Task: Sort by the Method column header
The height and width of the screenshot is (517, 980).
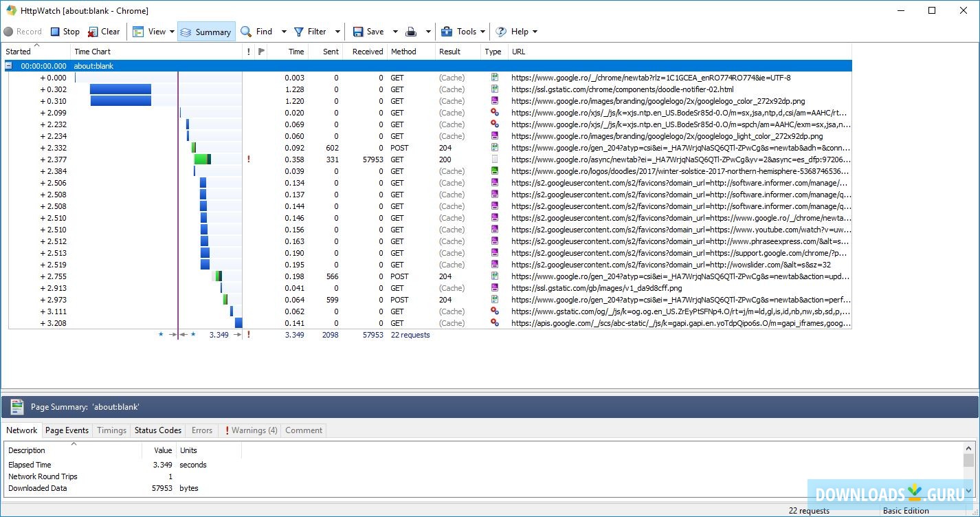Action: (411, 52)
